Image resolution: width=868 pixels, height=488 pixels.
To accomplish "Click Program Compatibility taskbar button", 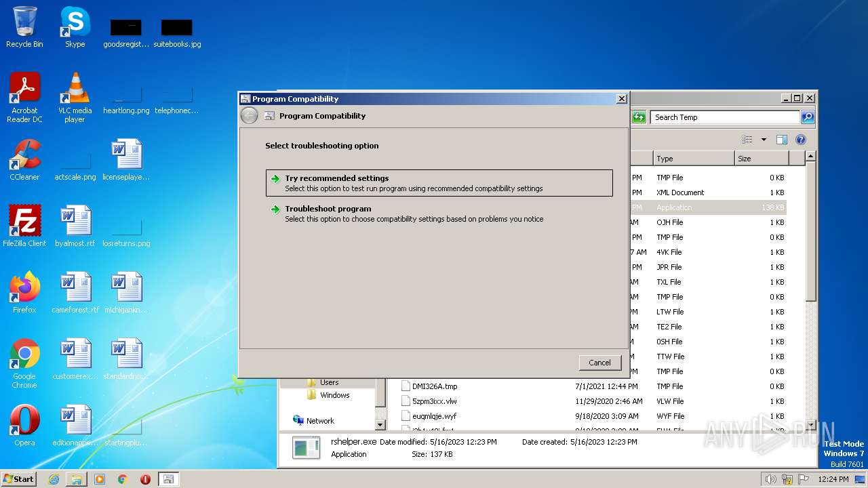I will pos(168,479).
